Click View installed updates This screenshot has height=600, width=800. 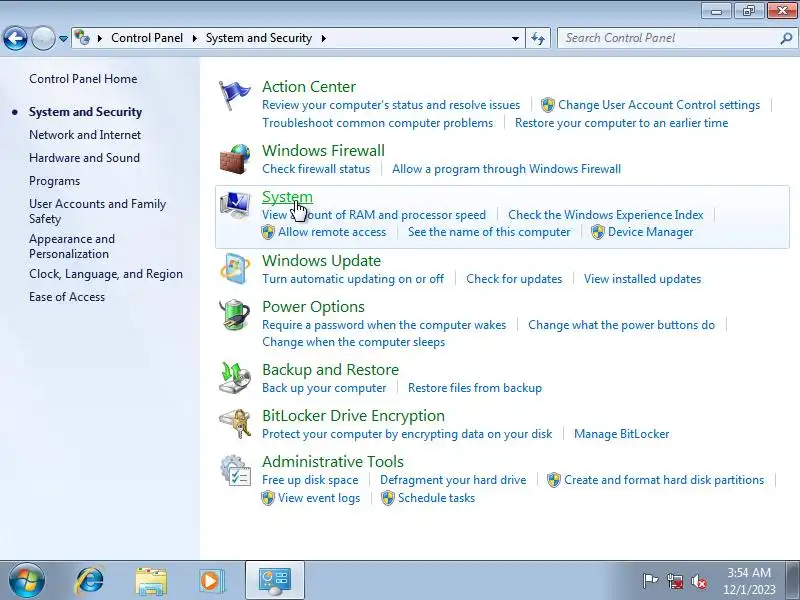[642, 279]
